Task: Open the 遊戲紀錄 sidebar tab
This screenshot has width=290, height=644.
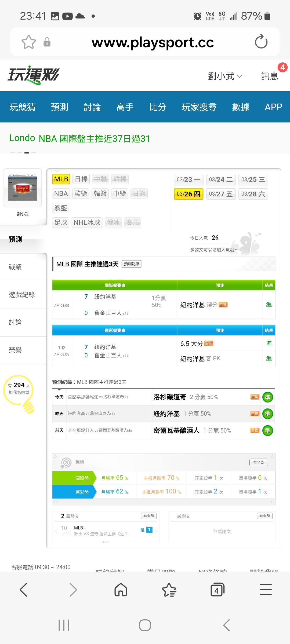Action: pyautogui.click(x=23, y=295)
